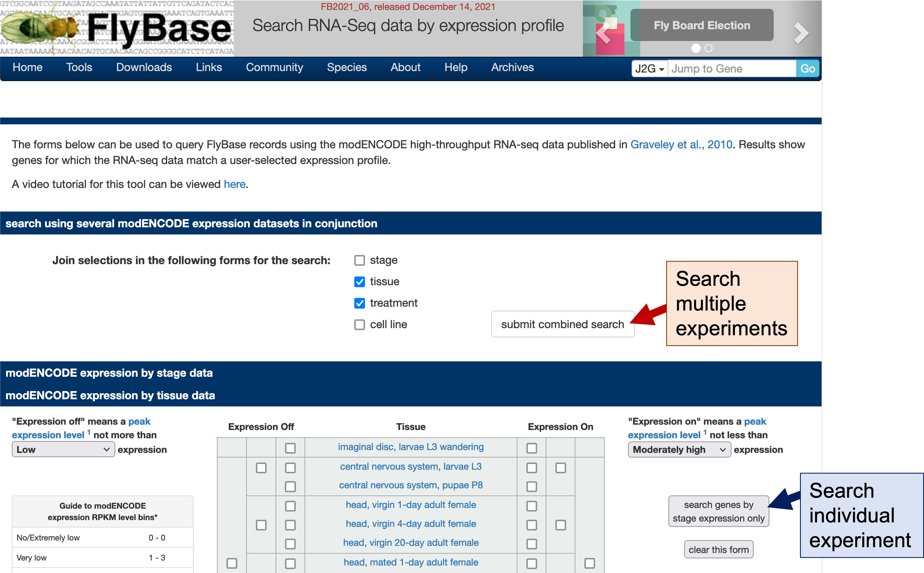Open the Links menu

(x=209, y=67)
